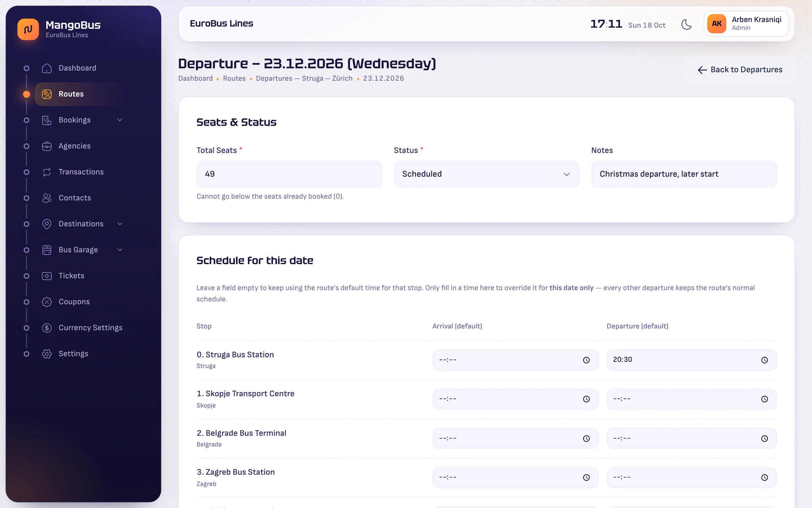Open time picker for Struga departure
The image size is (812, 508).
click(765, 360)
